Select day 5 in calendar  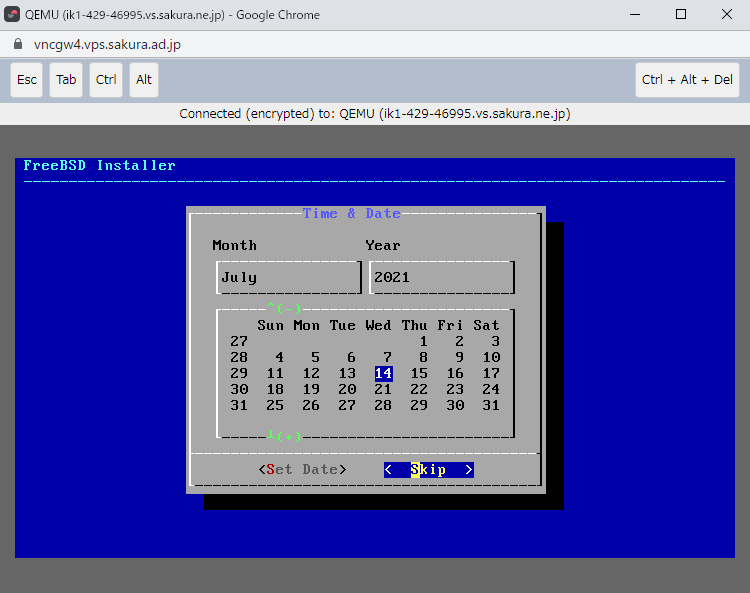(316, 357)
